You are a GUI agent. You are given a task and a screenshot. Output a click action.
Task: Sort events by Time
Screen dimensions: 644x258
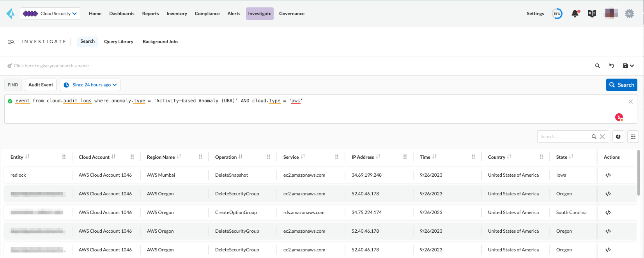[434, 157]
